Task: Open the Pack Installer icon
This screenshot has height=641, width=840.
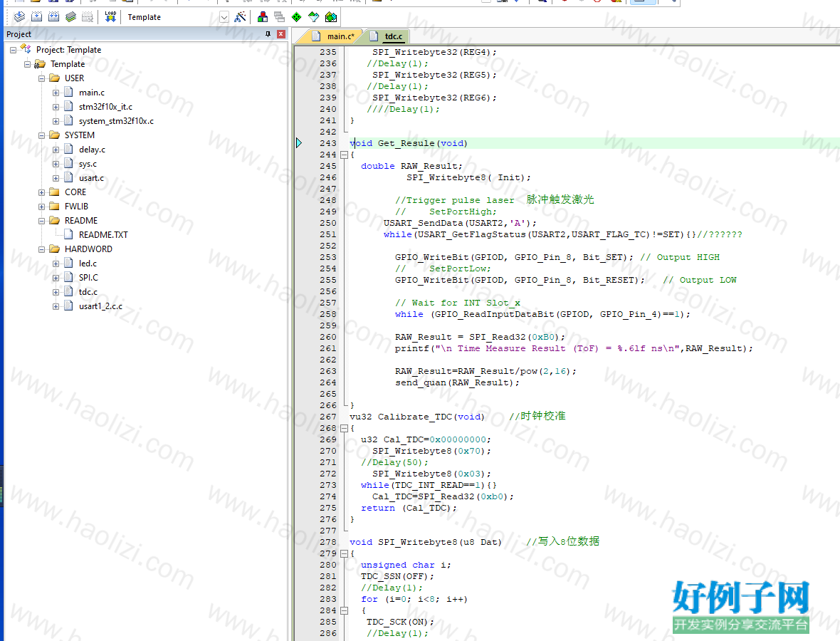Action: pos(331,17)
